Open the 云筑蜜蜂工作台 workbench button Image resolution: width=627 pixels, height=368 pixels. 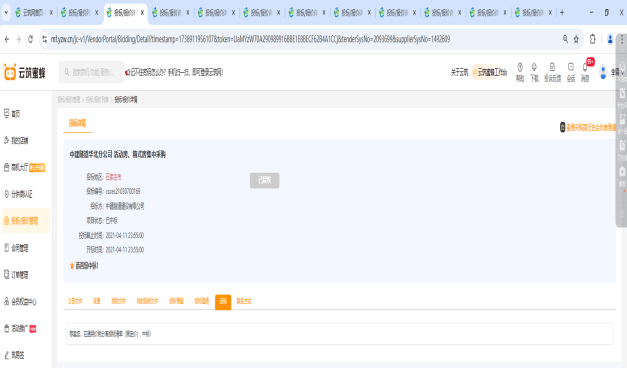[490, 72]
